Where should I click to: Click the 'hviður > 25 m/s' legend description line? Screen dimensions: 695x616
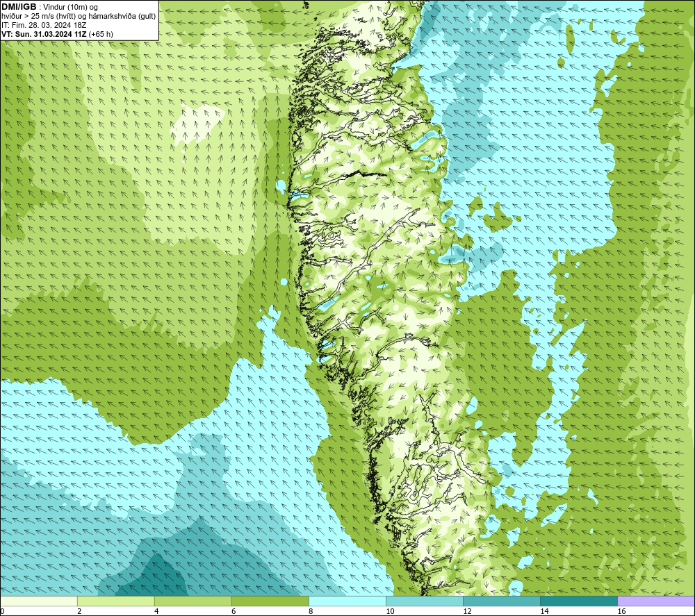coord(79,17)
